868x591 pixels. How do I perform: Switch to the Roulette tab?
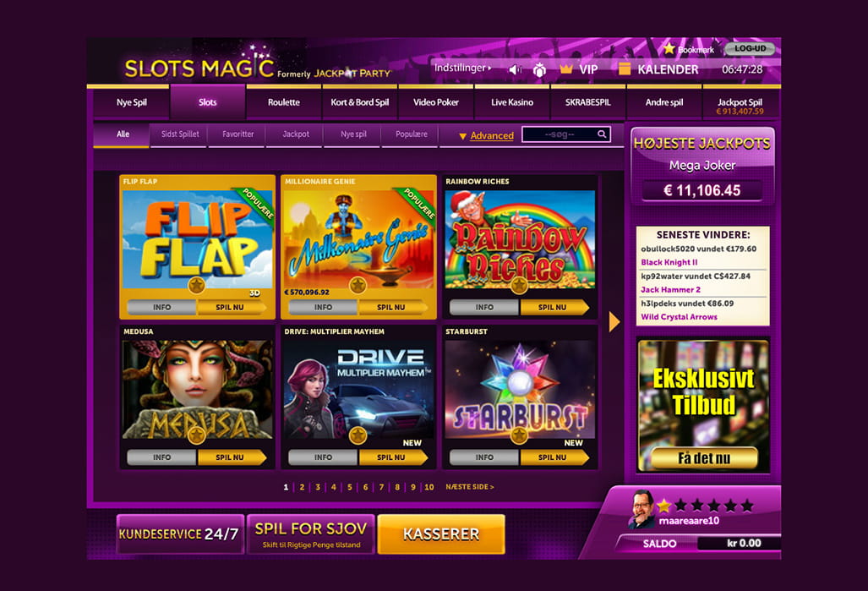point(284,102)
